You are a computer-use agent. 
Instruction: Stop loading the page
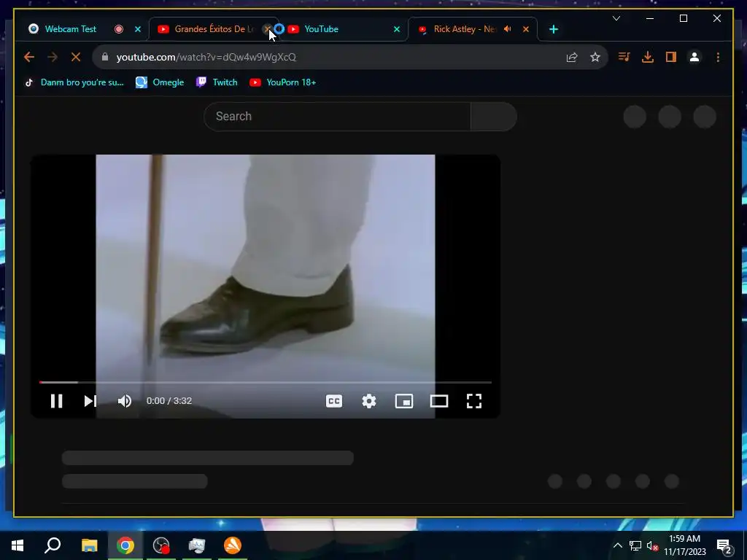click(76, 57)
